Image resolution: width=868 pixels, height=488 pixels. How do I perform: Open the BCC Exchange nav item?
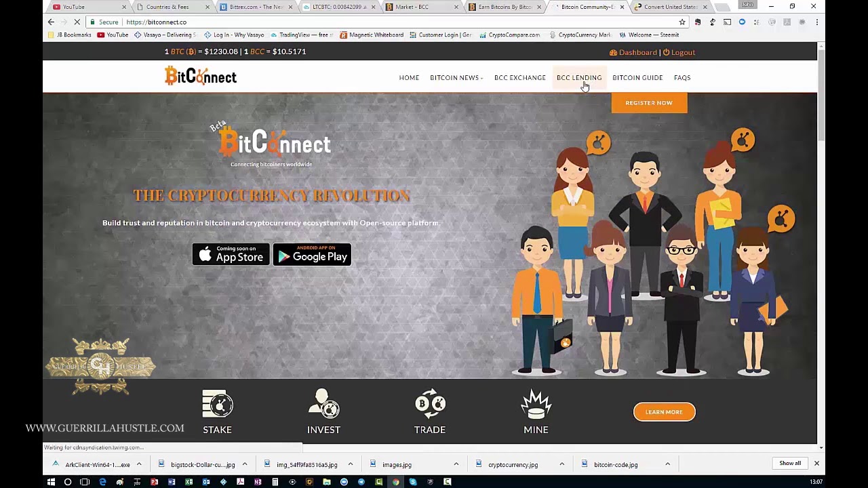[x=520, y=78]
